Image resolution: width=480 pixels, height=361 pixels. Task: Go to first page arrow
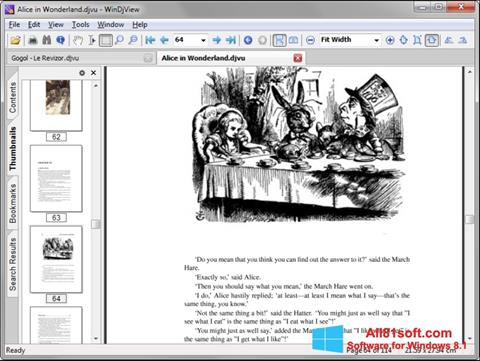[x=150, y=40]
